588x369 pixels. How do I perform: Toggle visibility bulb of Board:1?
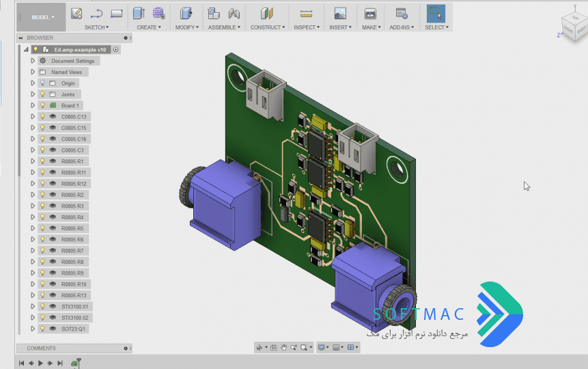pos(42,105)
